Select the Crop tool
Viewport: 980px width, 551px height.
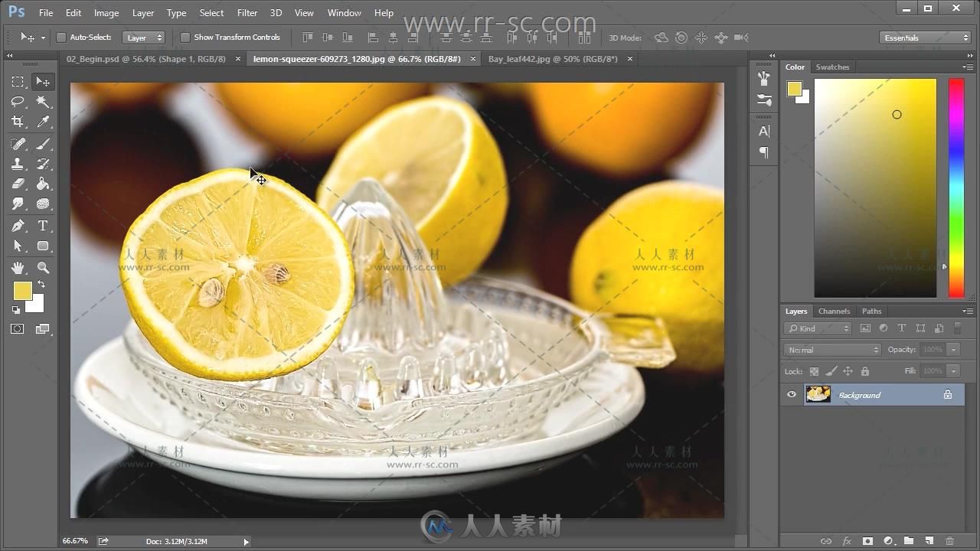[18, 122]
